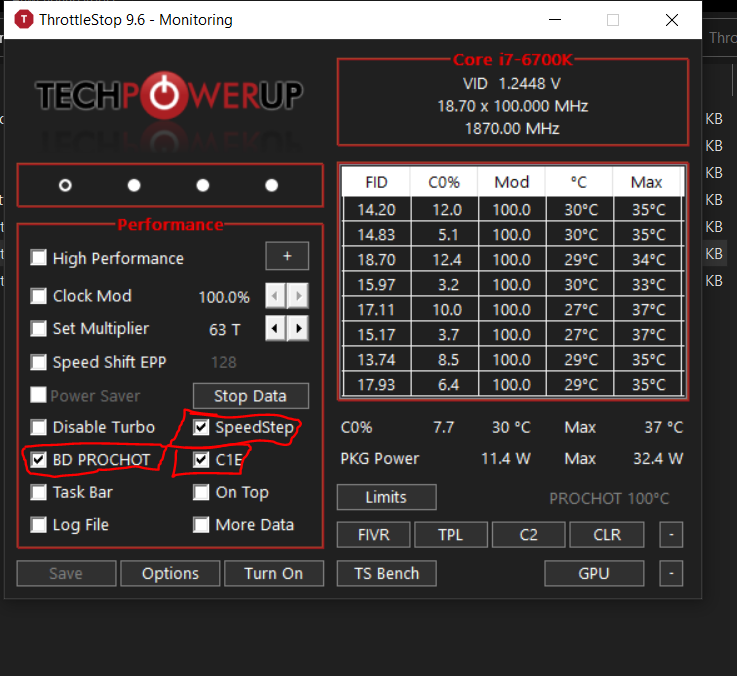Screen dimensions: 737x676
Task: Tick the Speed Shift EPP checkbox
Action: (39, 362)
